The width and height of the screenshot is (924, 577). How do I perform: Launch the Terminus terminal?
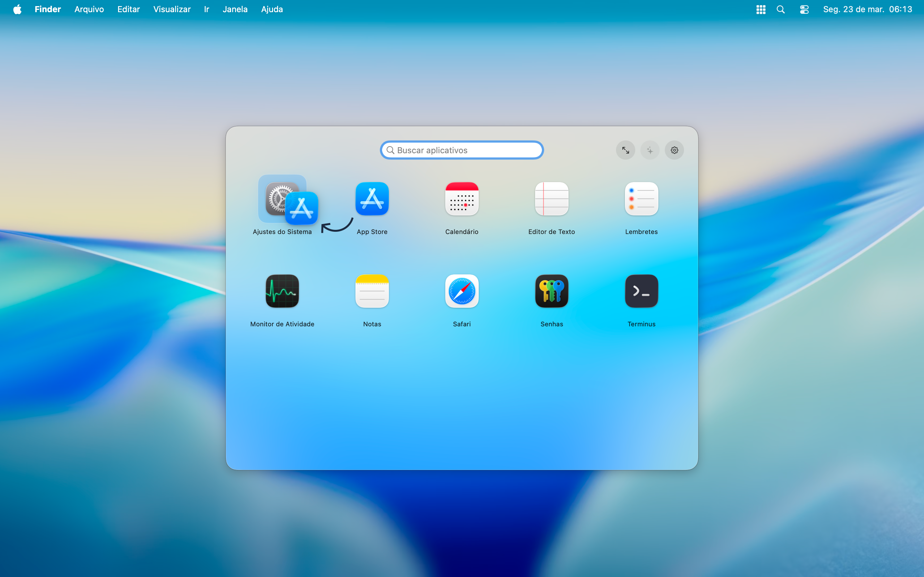[x=641, y=291]
